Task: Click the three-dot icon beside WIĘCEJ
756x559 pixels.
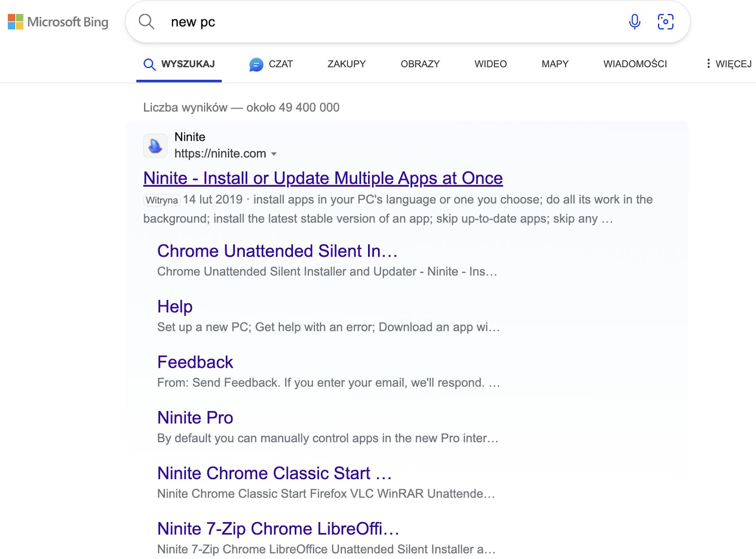Action: [x=708, y=64]
